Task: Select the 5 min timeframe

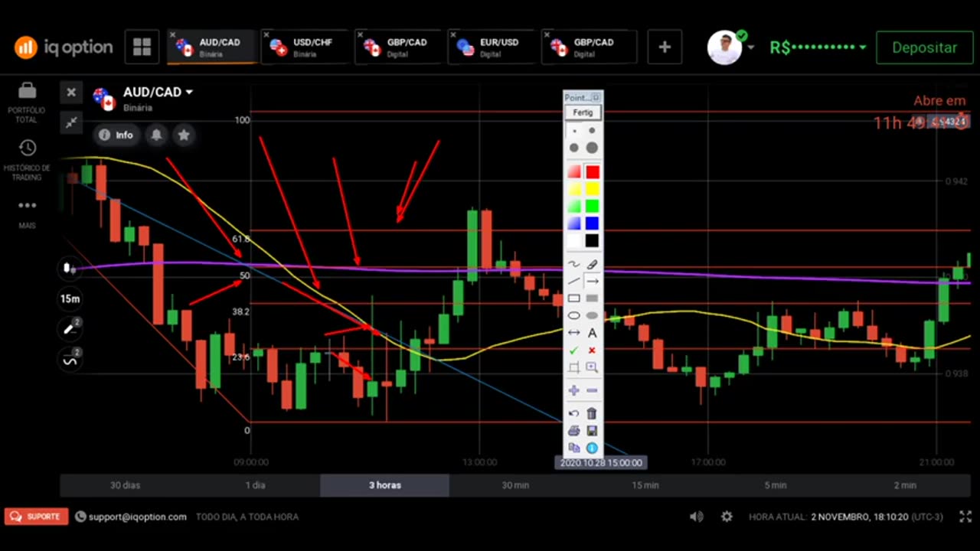Action: coord(776,485)
